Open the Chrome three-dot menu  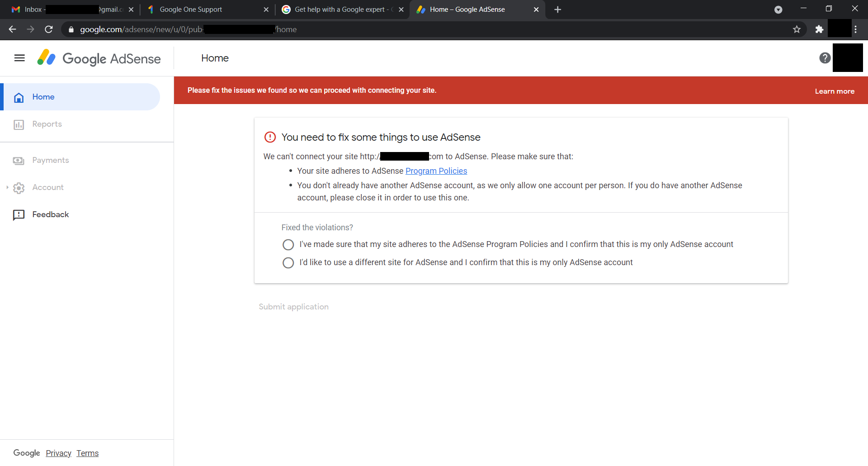(x=856, y=29)
